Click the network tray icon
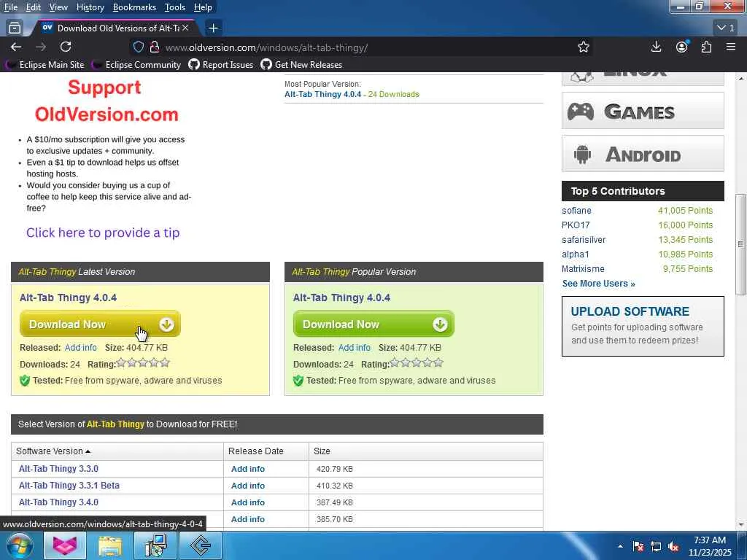 pyautogui.click(x=656, y=547)
